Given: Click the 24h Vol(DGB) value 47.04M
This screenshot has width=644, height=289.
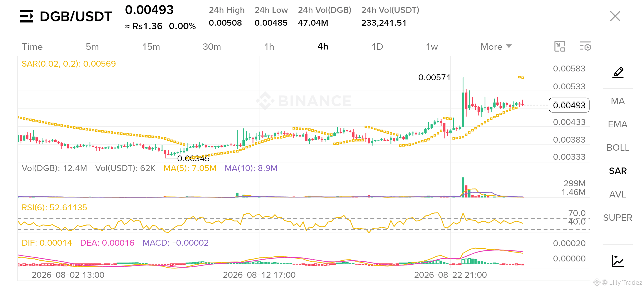Looking at the screenshot, I should (313, 23).
